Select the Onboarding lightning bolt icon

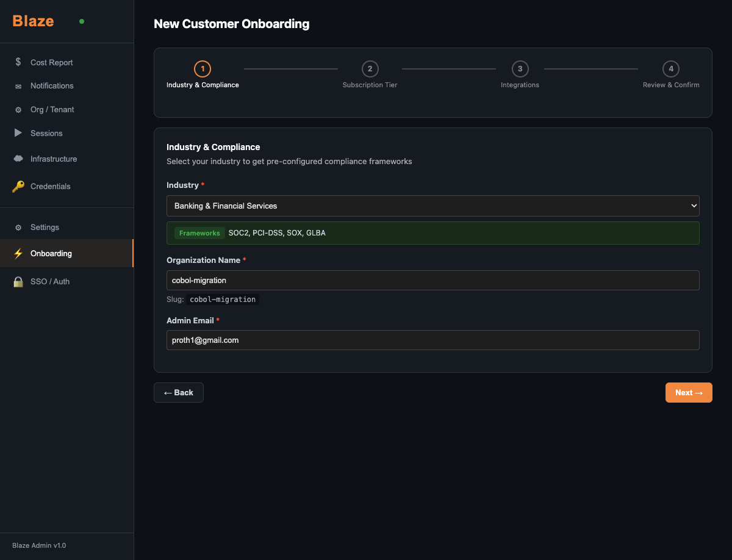pyautogui.click(x=18, y=253)
